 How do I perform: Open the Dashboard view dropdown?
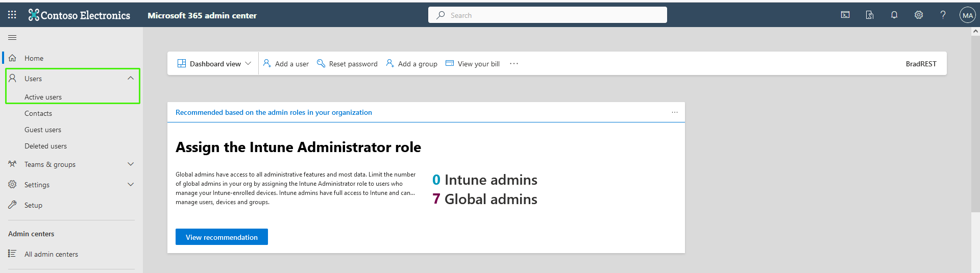point(214,63)
